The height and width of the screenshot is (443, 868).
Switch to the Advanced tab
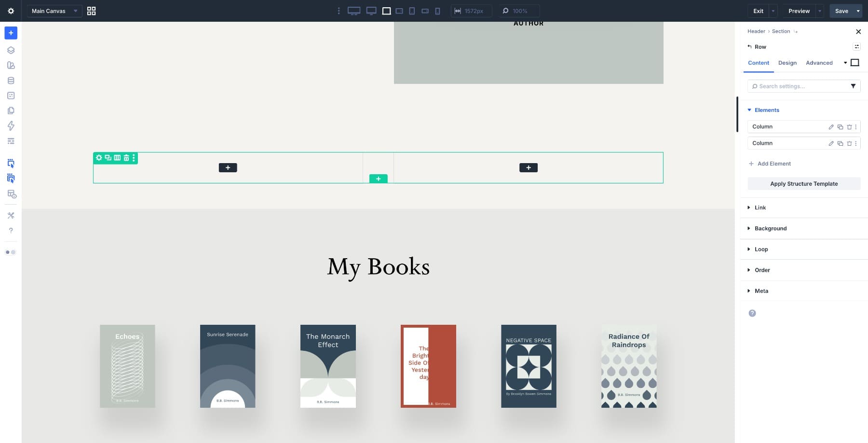pos(819,63)
